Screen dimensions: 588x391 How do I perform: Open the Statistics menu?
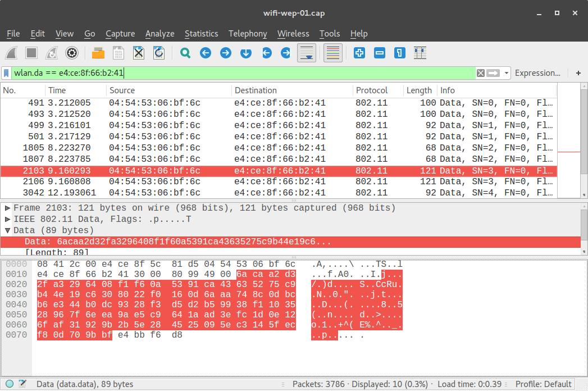[201, 34]
